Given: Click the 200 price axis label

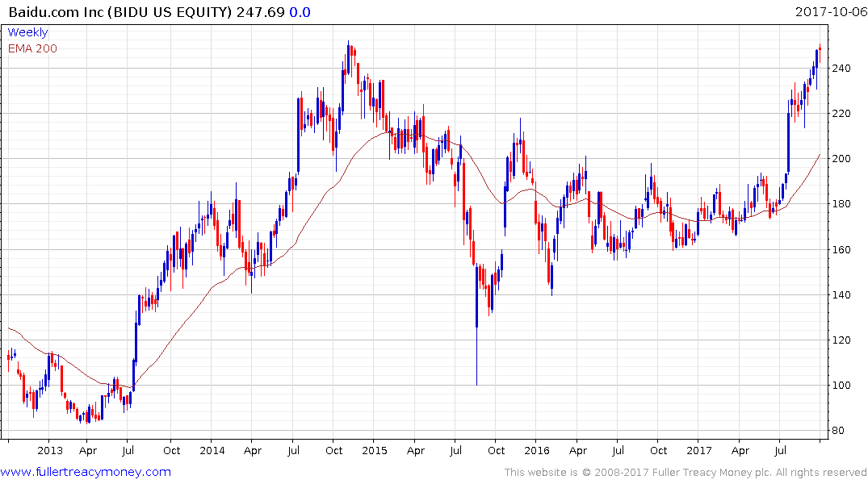Looking at the screenshot, I should click(x=841, y=159).
